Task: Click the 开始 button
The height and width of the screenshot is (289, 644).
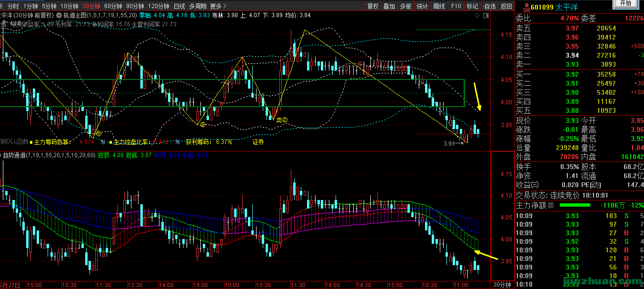Action: coord(625,3)
